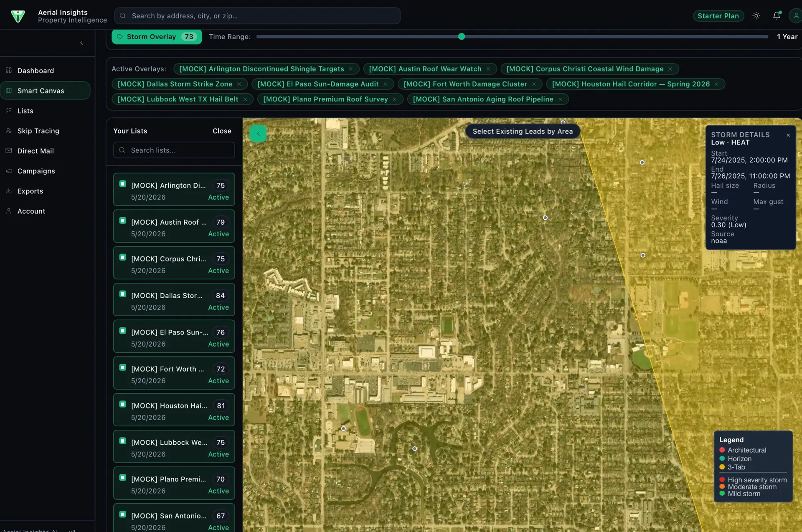This screenshot has width=802, height=532.
Task: Click the Plano Premium Roof Survey overlay chip
Action: (330, 99)
